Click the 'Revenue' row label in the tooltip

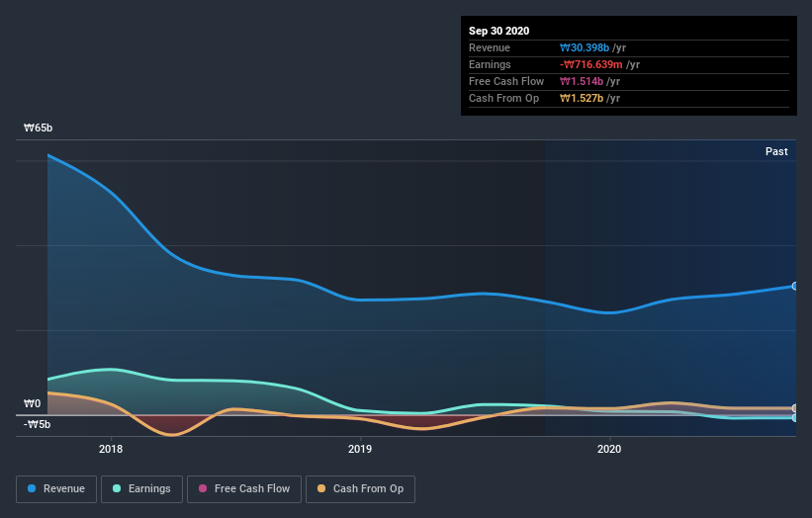(x=490, y=47)
